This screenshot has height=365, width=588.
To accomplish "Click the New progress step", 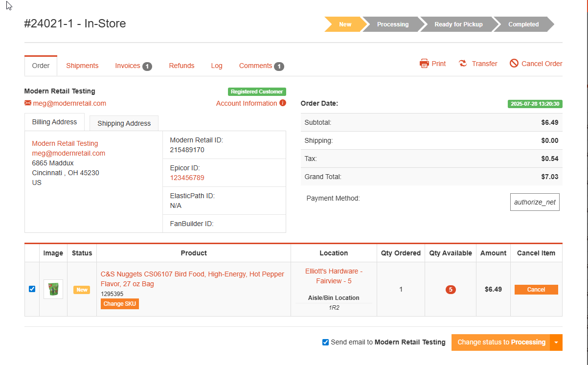I will 345,24.
